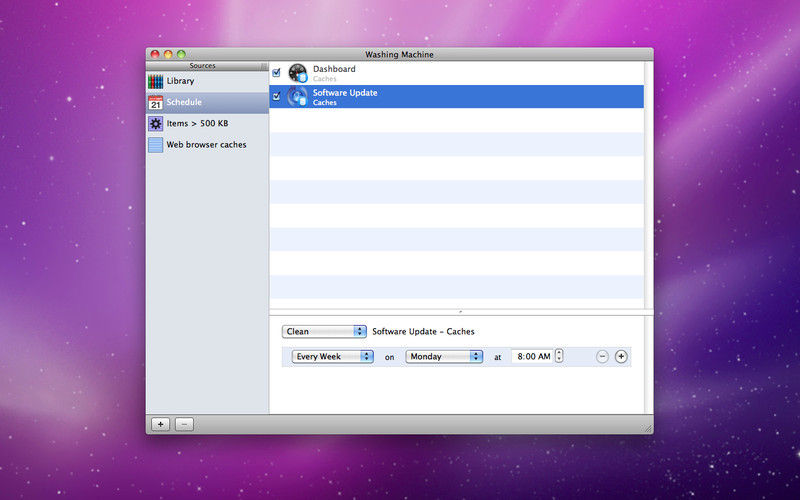This screenshot has height=500, width=800.
Task: Close the Washing Machine window
Action: tap(155, 54)
